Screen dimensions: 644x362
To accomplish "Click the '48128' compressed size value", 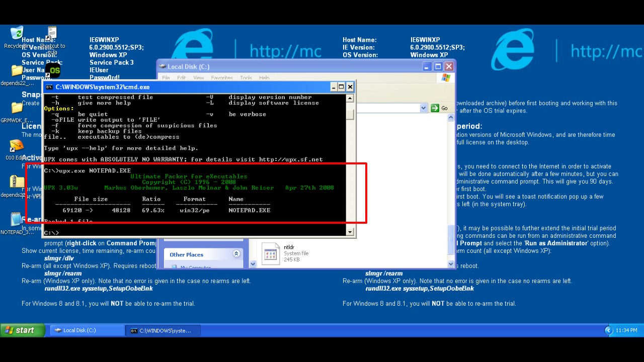I will coord(121,210).
